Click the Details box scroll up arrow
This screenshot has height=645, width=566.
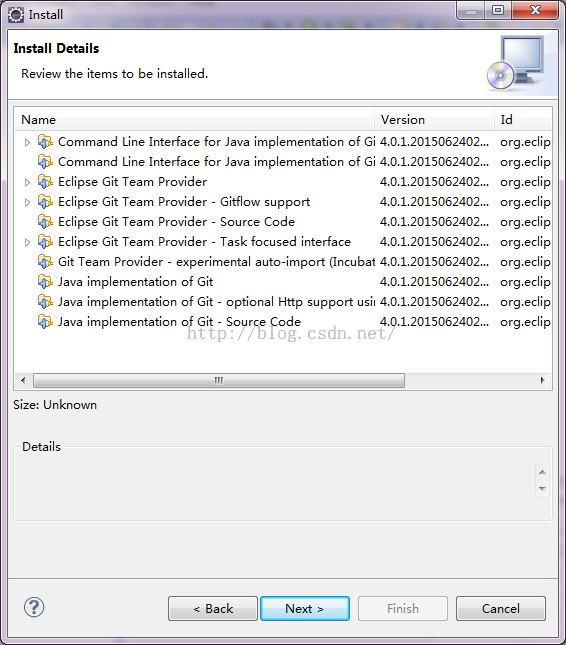542,472
